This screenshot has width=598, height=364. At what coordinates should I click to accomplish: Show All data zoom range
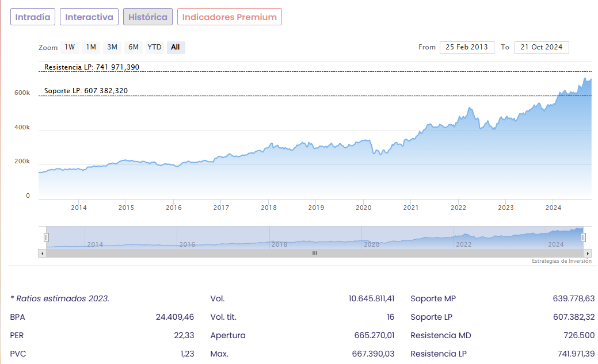click(176, 47)
